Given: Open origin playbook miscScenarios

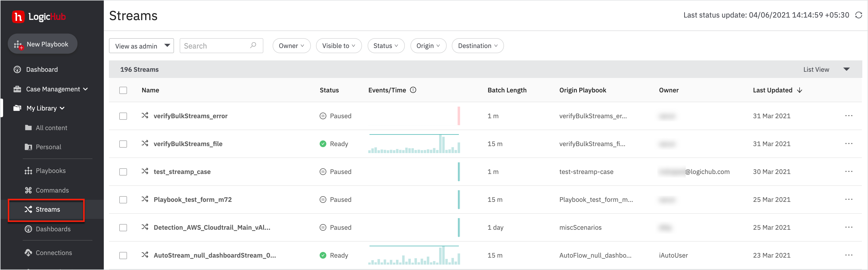Looking at the screenshot, I should click(580, 227).
